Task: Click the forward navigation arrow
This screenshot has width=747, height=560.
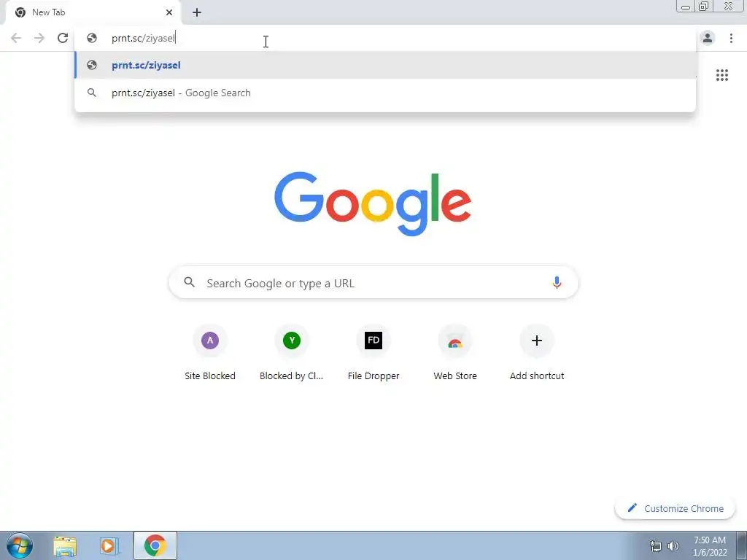Action: (39, 38)
